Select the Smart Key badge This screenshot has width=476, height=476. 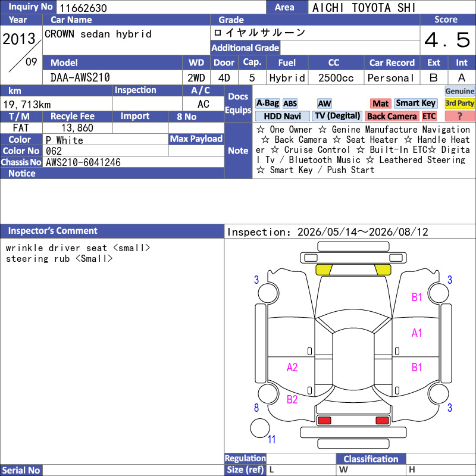[x=415, y=103]
